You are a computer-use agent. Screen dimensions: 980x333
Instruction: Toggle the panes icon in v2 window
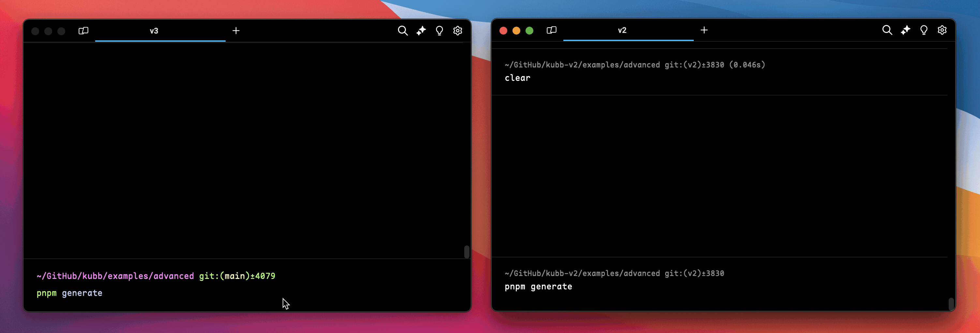point(552,30)
